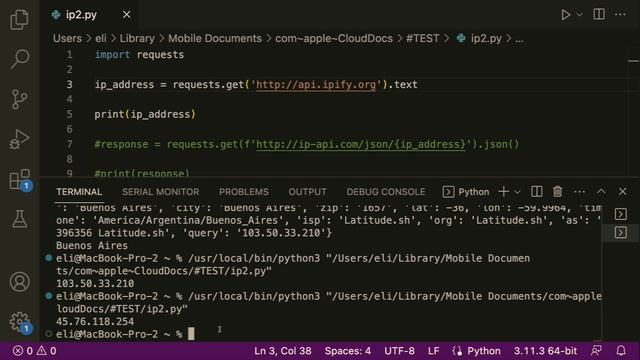Viewport: 640px width, 360px height.
Task: Click the breadcrumb trailing ellipsis
Action: [519, 39]
